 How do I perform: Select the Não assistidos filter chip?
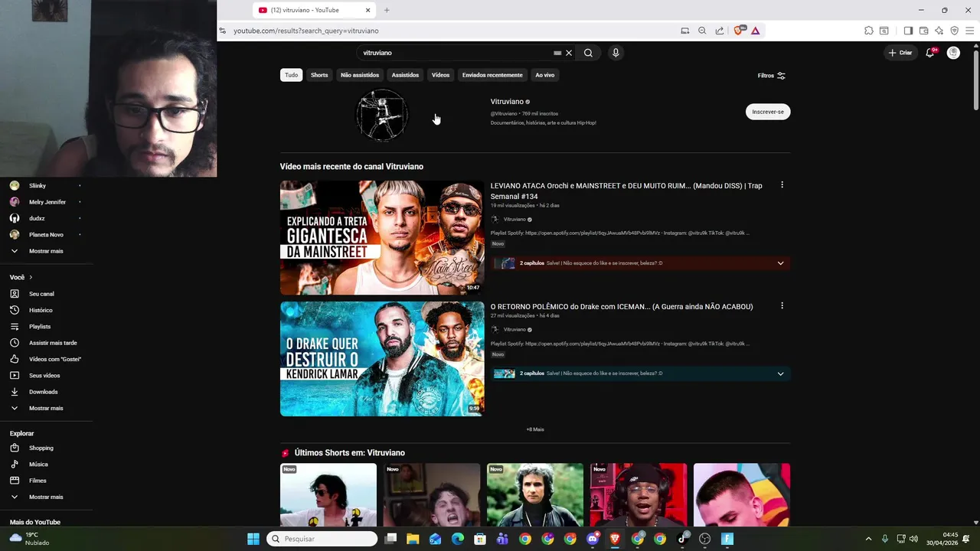pos(360,75)
